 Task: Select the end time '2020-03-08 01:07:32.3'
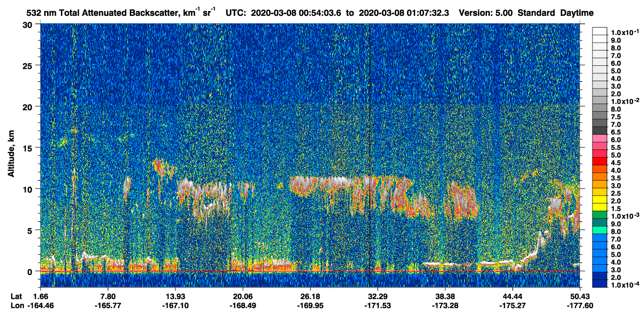(x=403, y=13)
